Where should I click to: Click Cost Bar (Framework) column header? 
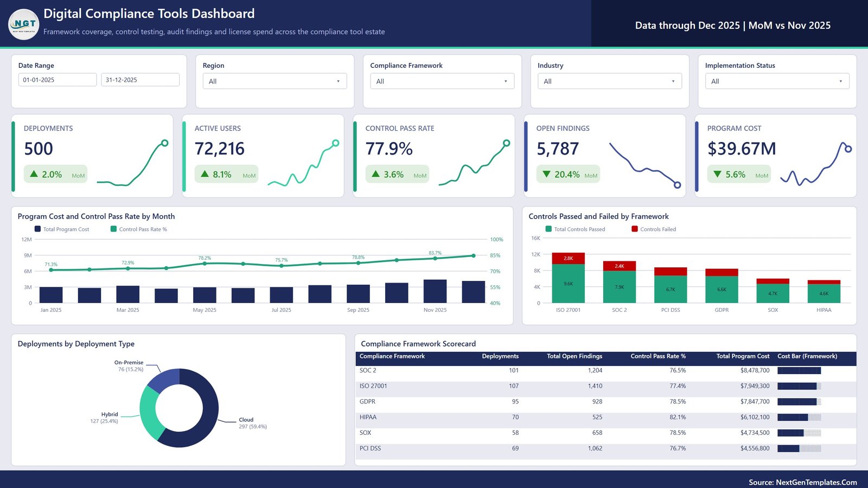pos(807,356)
